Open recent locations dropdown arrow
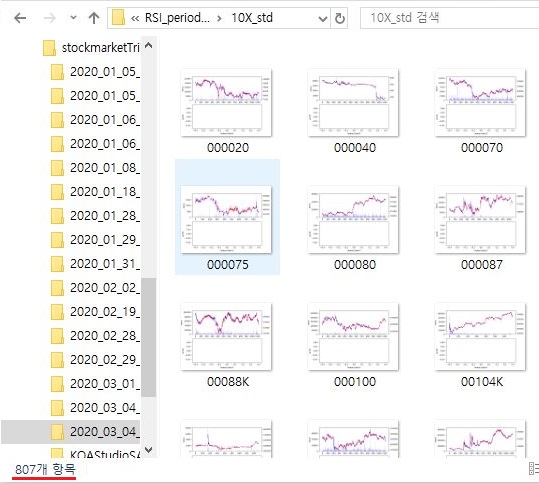This screenshot has width=539, height=483. tap(73, 18)
